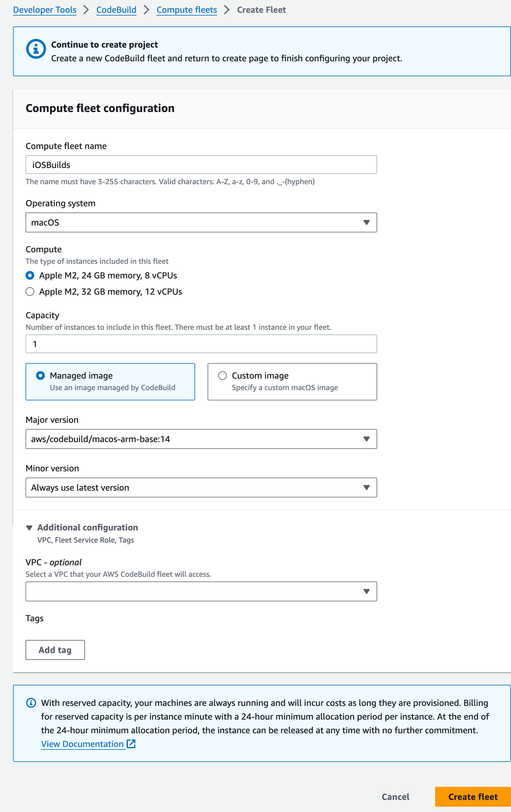Screen dimensions: 511x812
Task: Open the Major version dropdown
Action: [x=201, y=439]
